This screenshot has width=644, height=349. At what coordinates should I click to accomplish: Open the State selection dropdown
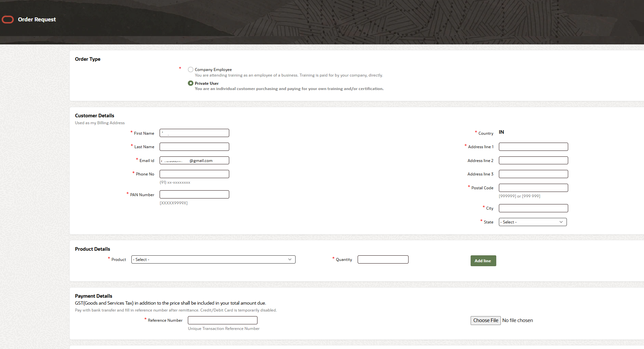point(532,222)
